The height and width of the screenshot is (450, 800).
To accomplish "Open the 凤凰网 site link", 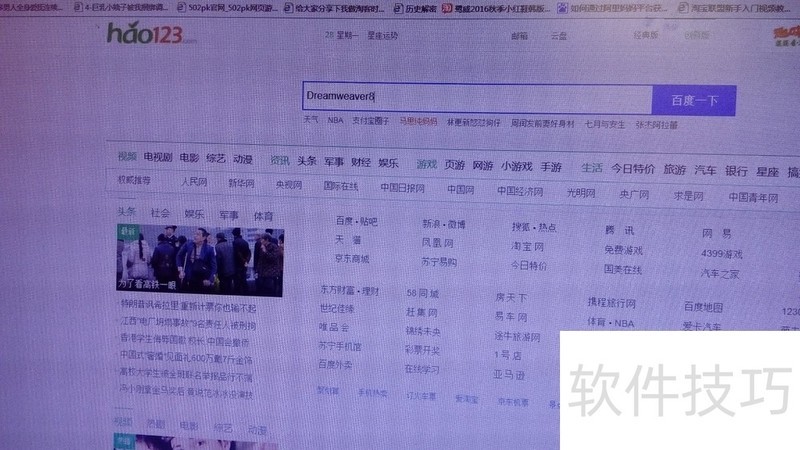I will (x=437, y=243).
